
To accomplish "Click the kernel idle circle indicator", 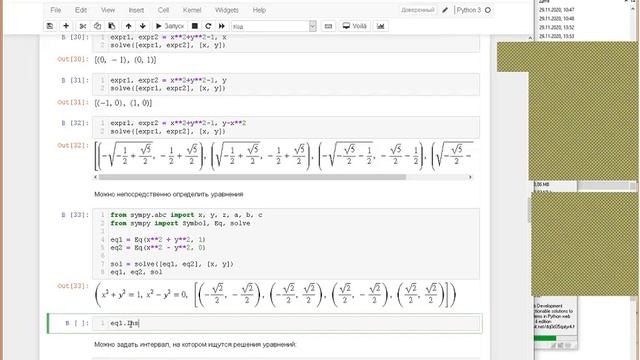I will (488, 10).
